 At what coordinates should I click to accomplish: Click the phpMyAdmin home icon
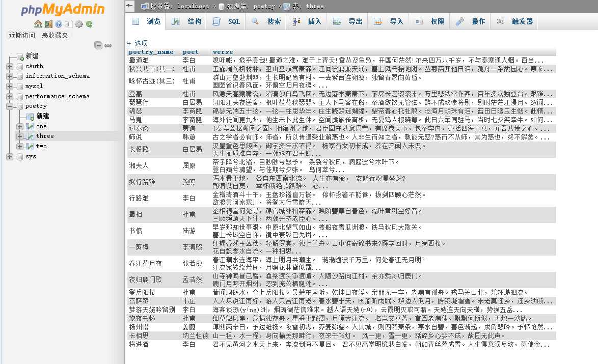pos(38,23)
